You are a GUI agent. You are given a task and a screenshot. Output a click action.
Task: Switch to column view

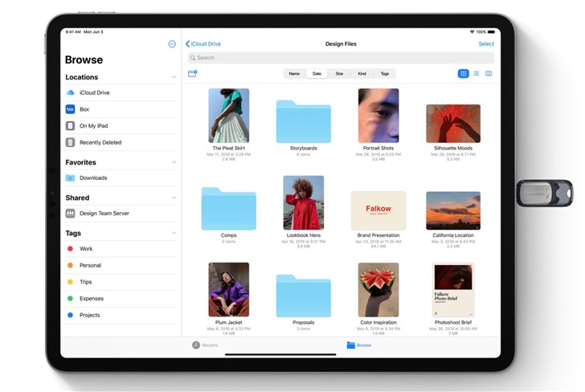tap(489, 74)
